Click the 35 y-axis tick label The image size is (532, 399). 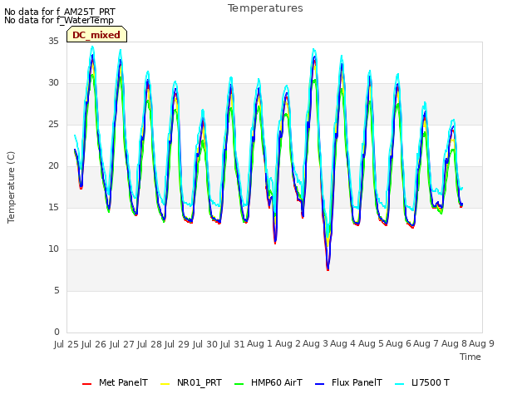coord(53,41)
